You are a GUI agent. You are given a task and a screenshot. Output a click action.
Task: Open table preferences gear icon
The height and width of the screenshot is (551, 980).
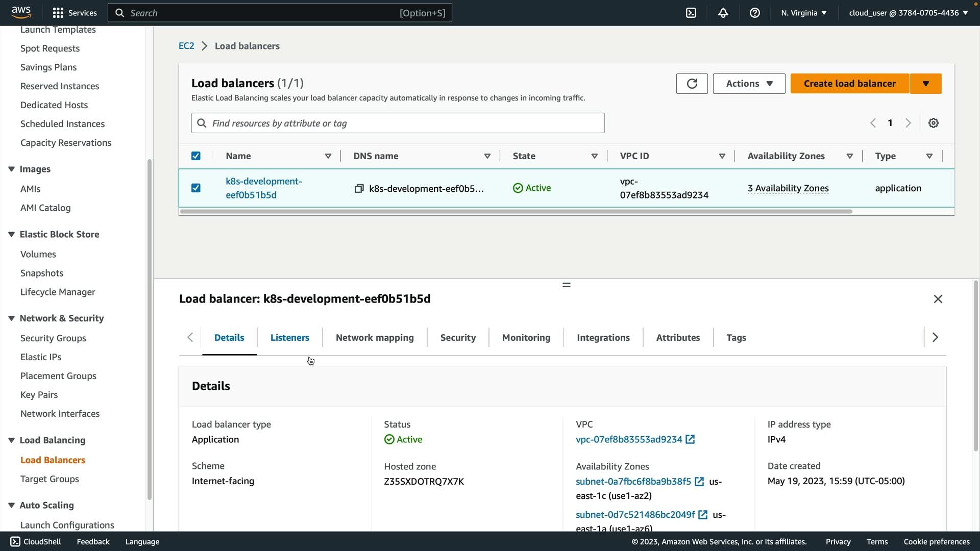tap(933, 123)
